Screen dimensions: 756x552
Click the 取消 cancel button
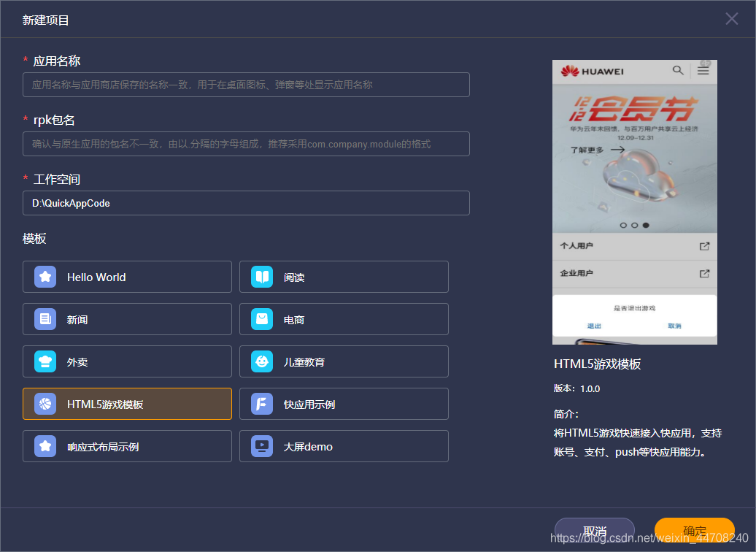[593, 531]
